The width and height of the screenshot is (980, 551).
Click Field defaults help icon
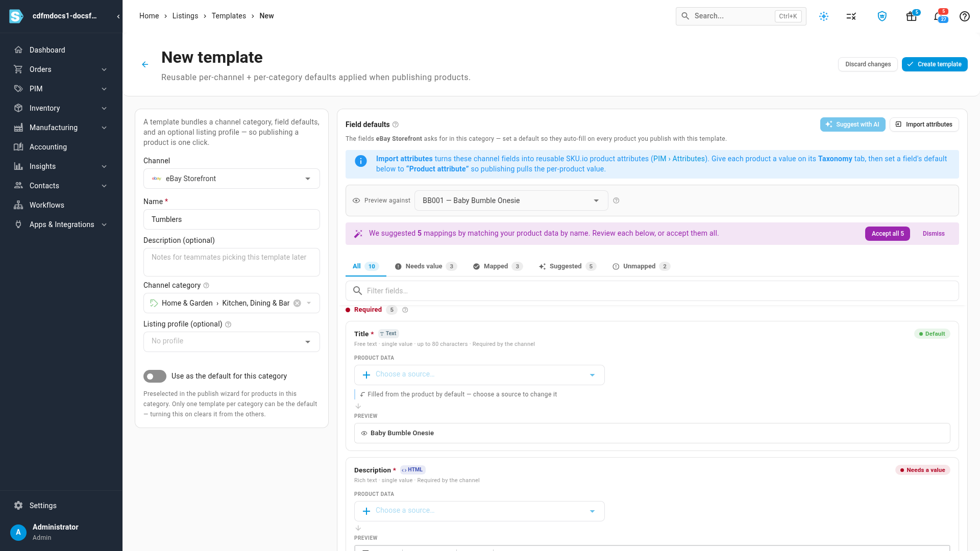[396, 124]
